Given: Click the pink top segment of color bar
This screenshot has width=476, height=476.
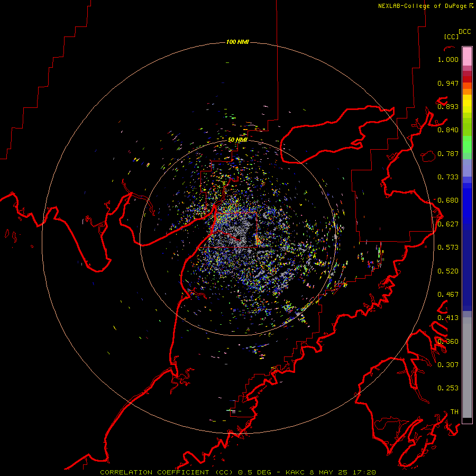Looking at the screenshot, I should (467, 56).
